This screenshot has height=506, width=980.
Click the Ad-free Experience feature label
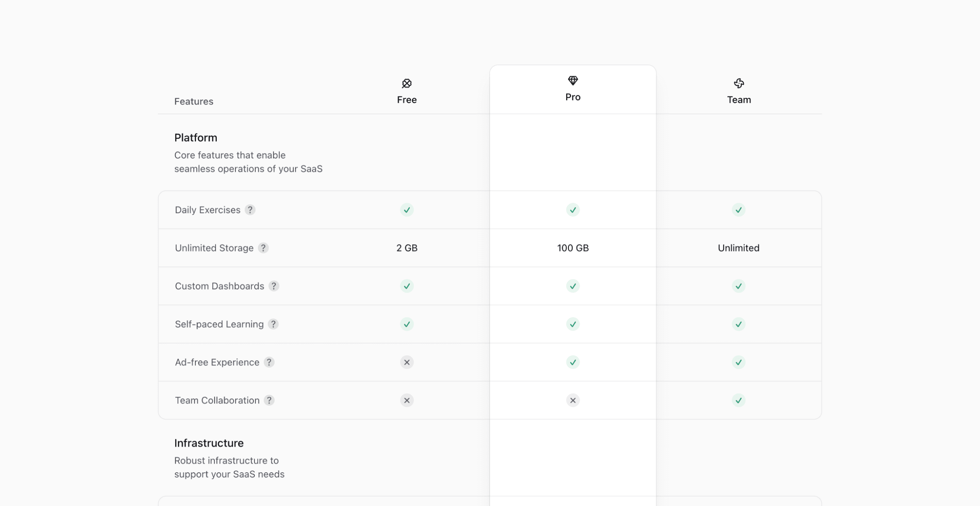pyautogui.click(x=217, y=362)
